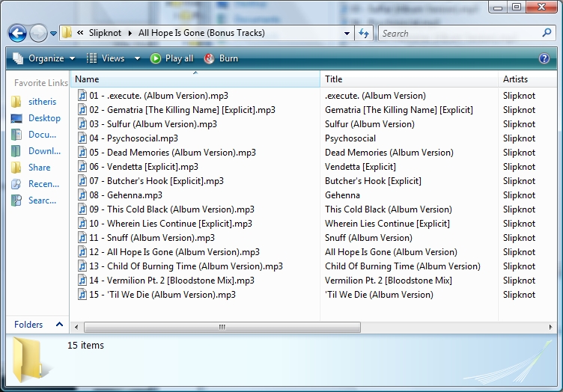This screenshot has height=392, width=563.
Task: Click into the Search field
Action: (460, 34)
